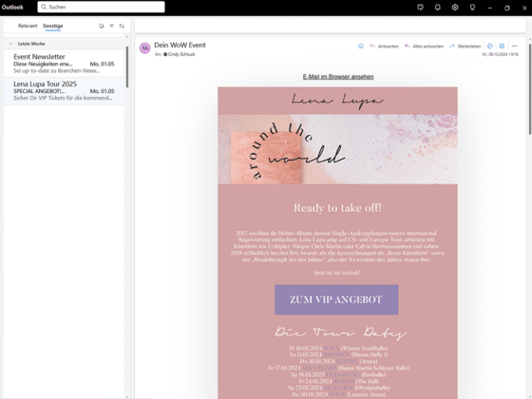The image size is (532, 399).
Task: Click the magnifier icon in search box
Action: pyautogui.click(x=44, y=7)
